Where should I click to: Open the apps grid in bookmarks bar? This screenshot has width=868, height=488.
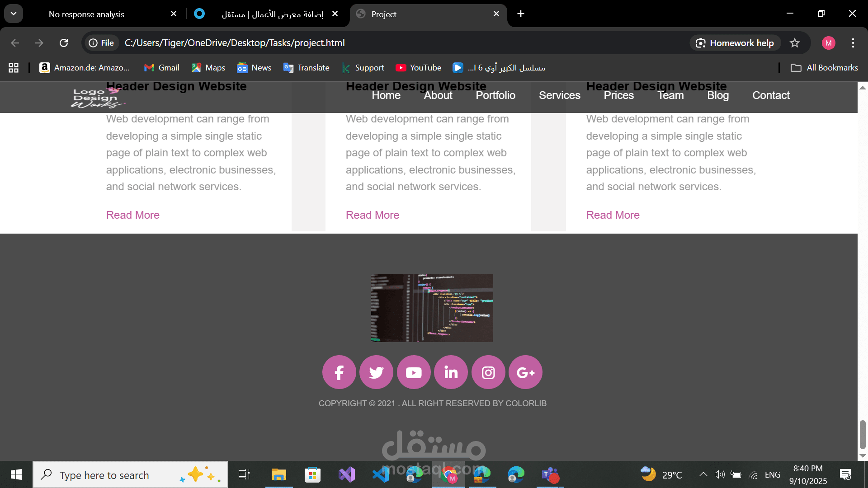(x=14, y=68)
